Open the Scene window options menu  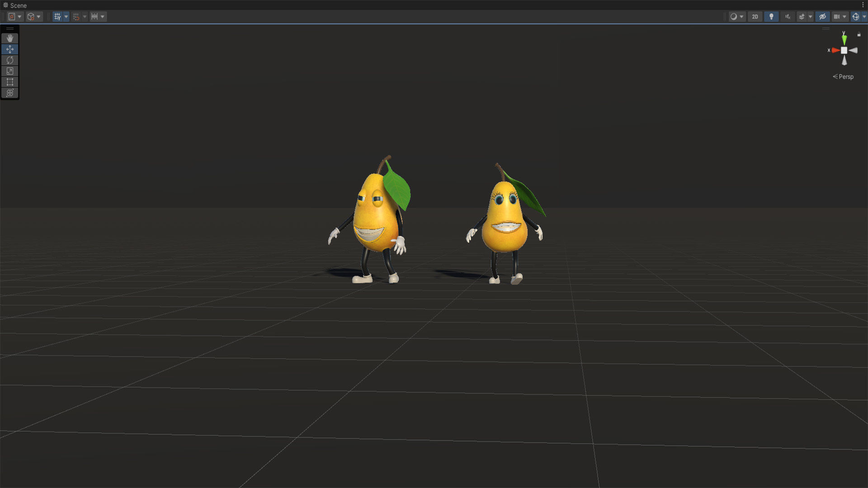pyautogui.click(x=863, y=5)
